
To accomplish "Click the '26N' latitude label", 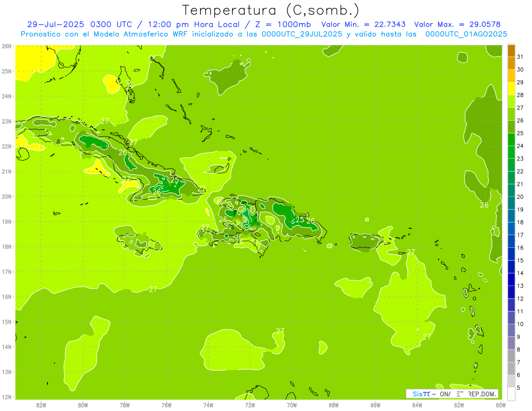I will pos(6,46).
